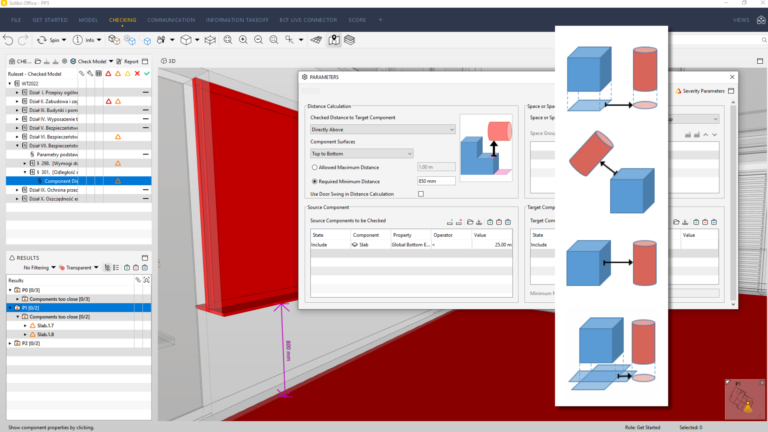
Task: Expand the Slab.1.8 result item
Action: click(x=25, y=335)
